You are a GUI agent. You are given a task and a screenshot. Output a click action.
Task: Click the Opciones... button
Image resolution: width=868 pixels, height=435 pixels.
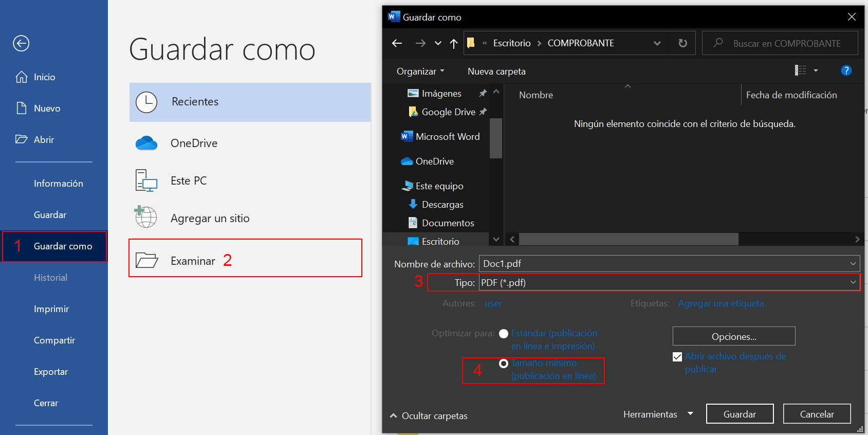click(733, 337)
